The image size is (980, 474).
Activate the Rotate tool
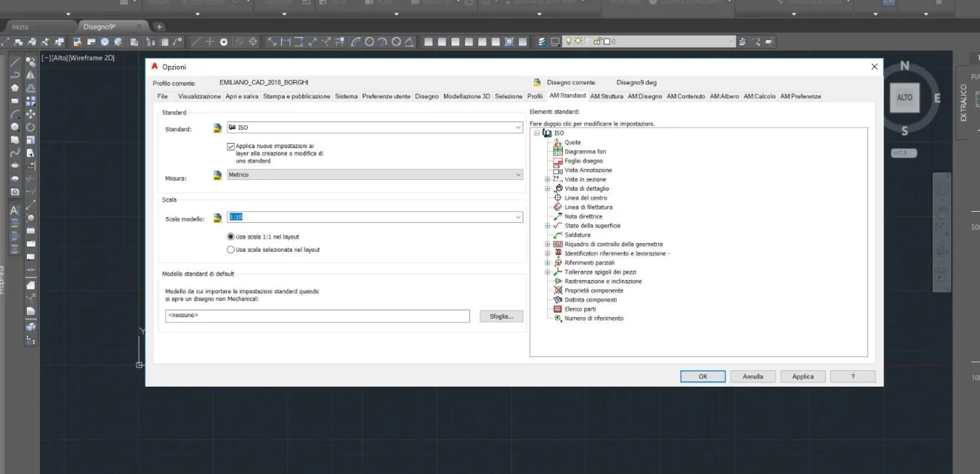(30, 126)
